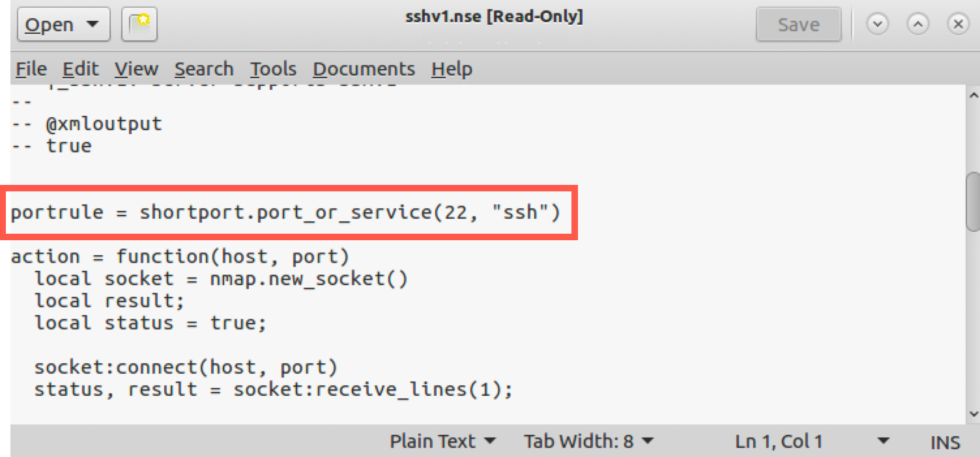The image size is (980, 457).
Task: Open the Search menu
Action: (x=203, y=69)
